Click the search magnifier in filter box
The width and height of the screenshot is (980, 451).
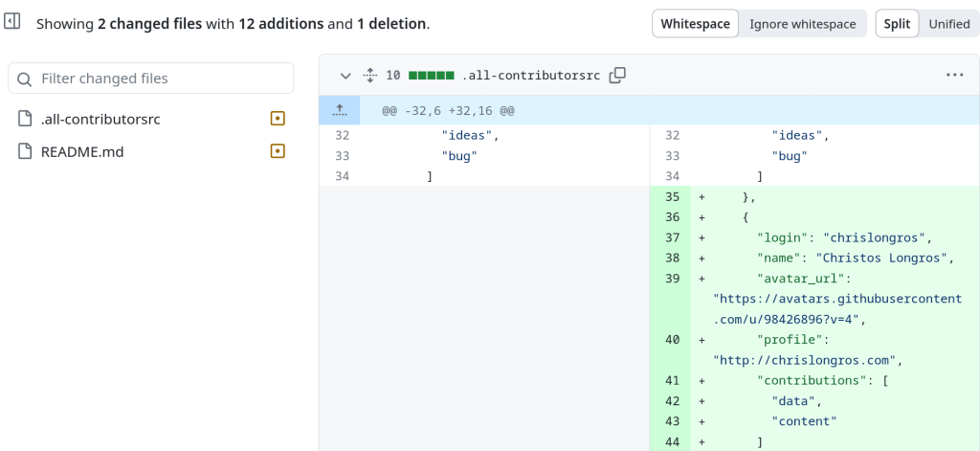click(x=25, y=79)
